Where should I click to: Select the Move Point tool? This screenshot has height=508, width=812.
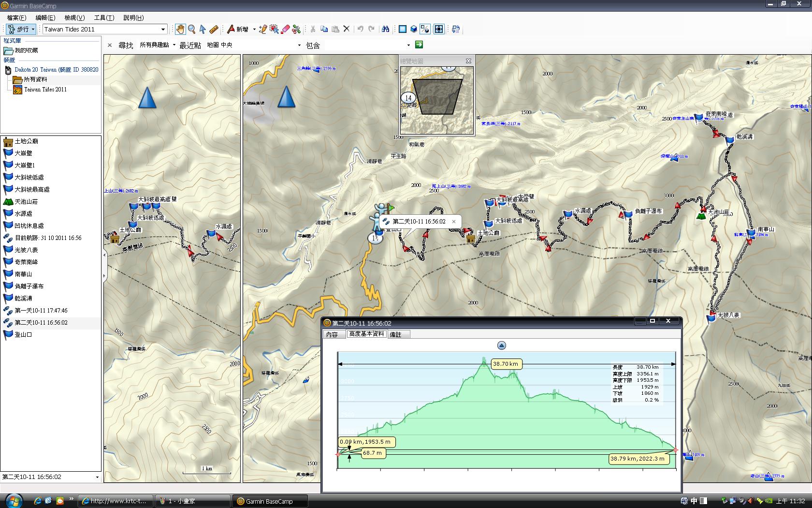(274, 29)
